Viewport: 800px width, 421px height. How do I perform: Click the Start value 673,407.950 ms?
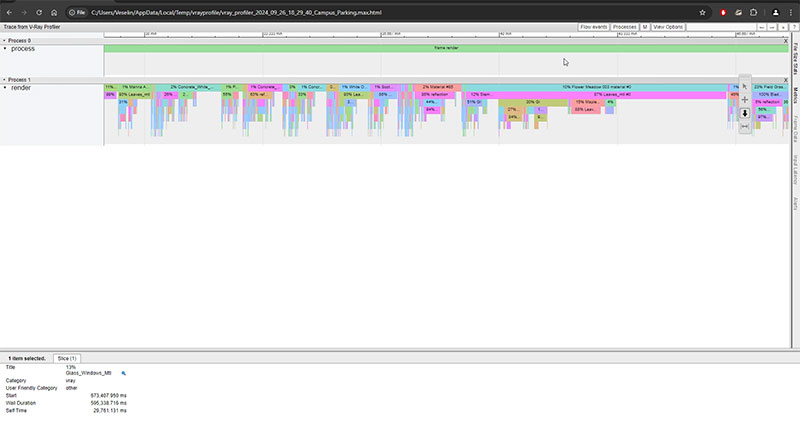(109, 395)
